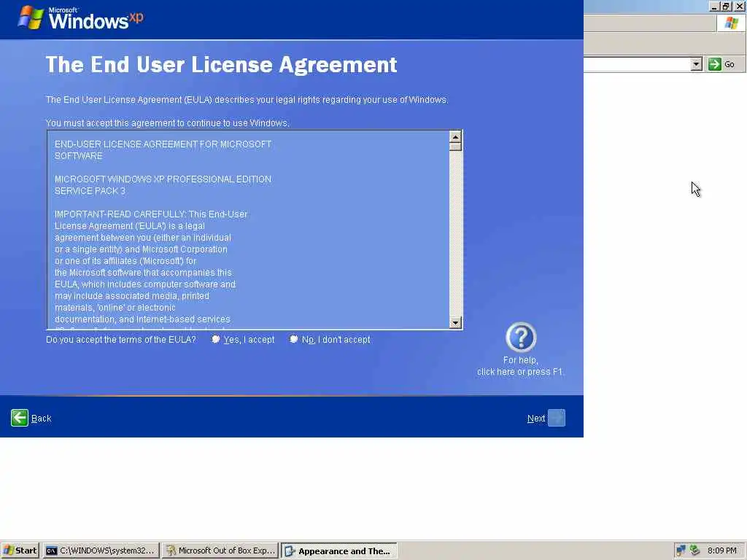Viewport: 747px width, 560px height.
Task: Open the address bar dropdown arrow
Action: (696, 64)
